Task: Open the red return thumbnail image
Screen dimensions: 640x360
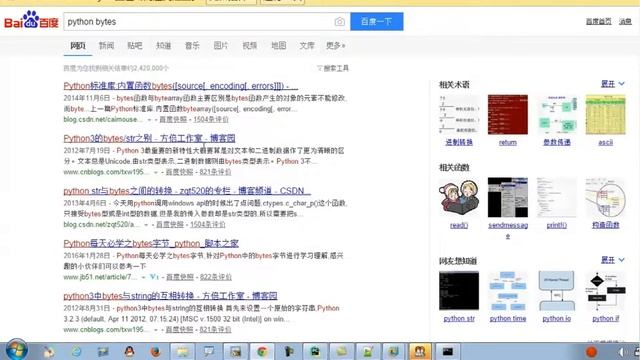Action: pyautogui.click(x=508, y=115)
